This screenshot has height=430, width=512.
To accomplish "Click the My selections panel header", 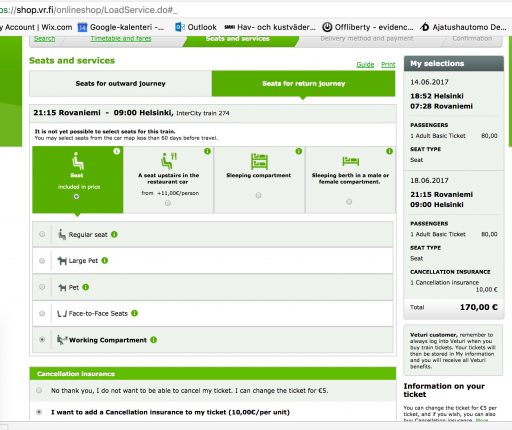I will [x=454, y=63].
